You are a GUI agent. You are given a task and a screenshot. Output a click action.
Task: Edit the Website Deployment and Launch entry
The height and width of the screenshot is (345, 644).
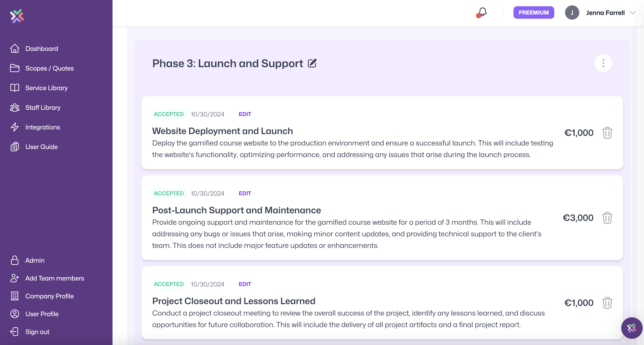coord(245,114)
